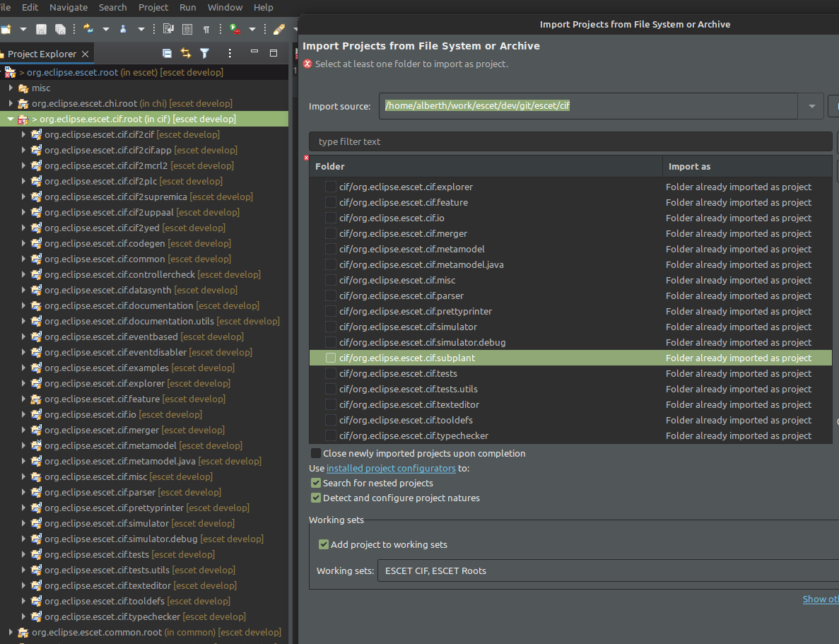Viewport: 839px width, 644px height.
Task: Uncheck Detect and configure project natures
Action: tap(316, 498)
